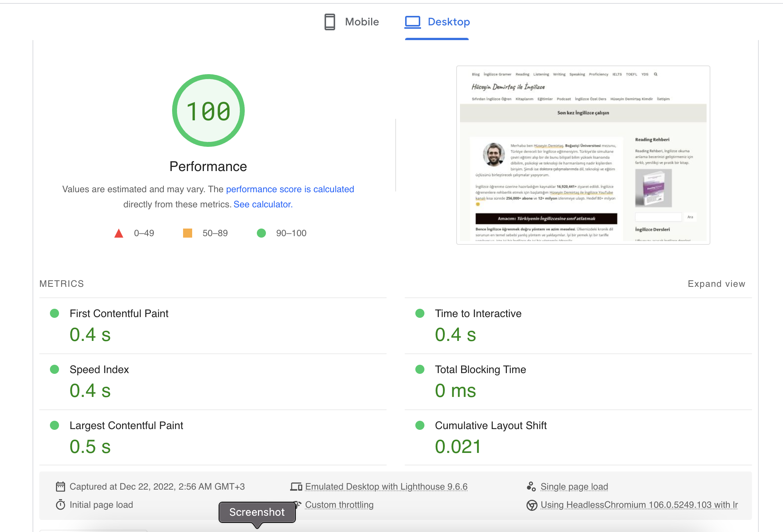Click the stopwatch icon beside Initial page load
The height and width of the screenshot is (532, 783).
tap(61, 505)
